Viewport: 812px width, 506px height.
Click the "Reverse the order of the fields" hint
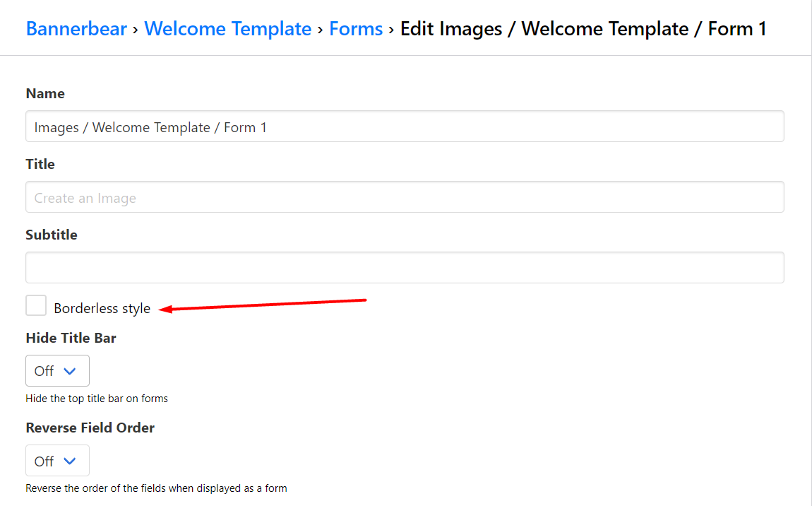point(156,488)
